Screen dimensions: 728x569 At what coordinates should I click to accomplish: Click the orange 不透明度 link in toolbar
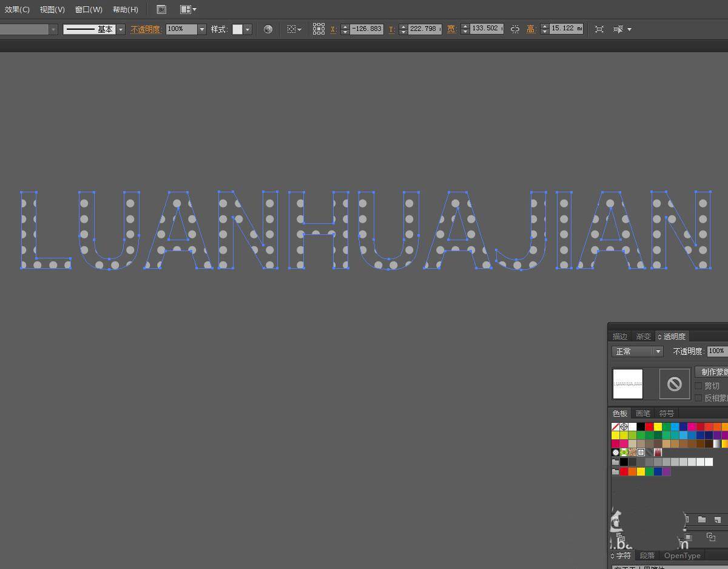pos(146,29)
